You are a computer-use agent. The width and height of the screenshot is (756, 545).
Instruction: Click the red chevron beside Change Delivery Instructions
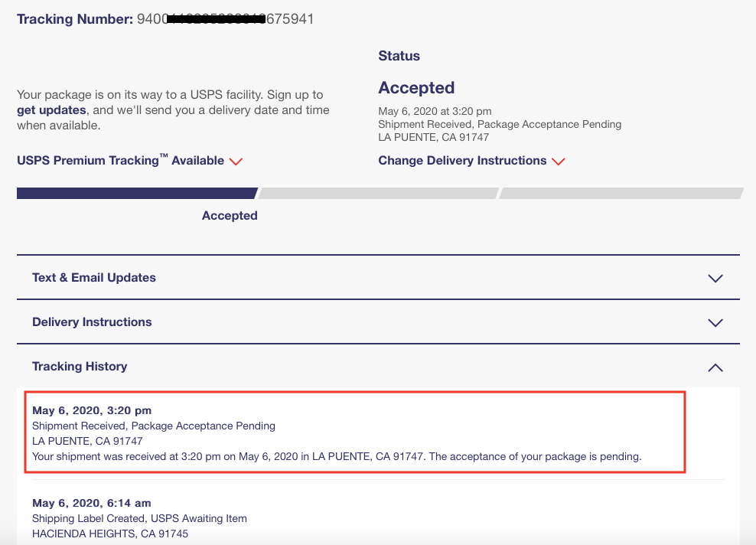[558, 162]
